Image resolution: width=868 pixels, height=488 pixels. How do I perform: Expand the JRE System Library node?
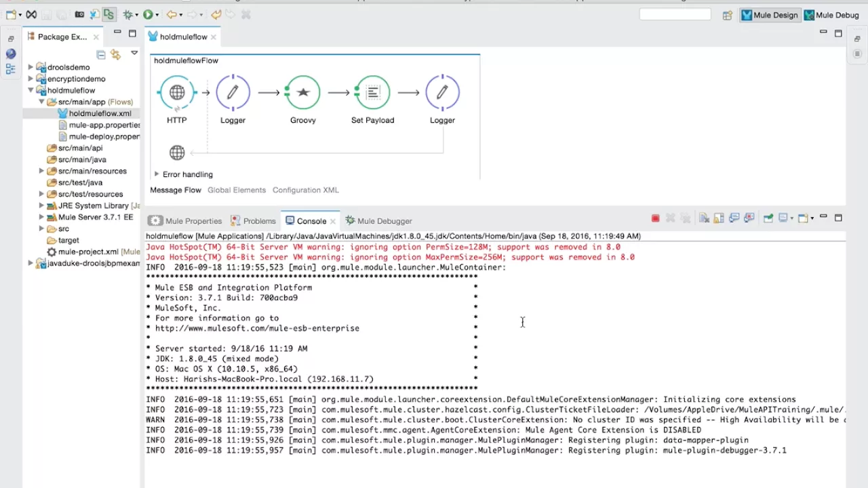coord(41,205)
